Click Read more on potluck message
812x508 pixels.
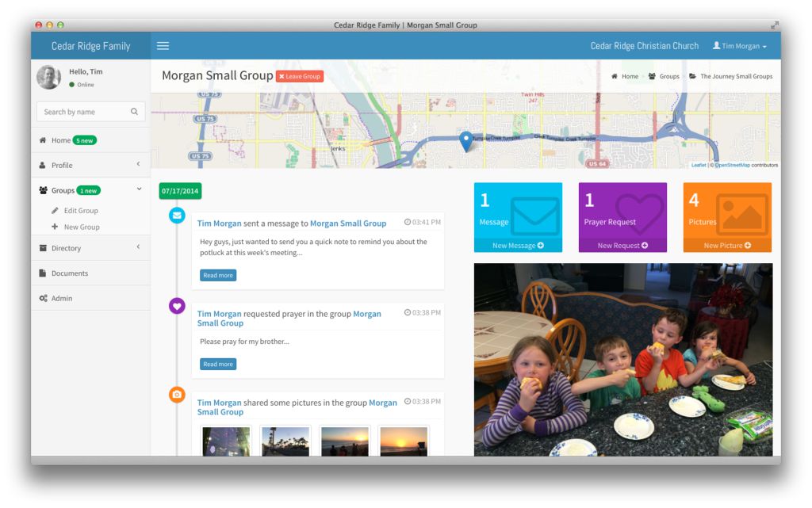(x=218, y=275)
